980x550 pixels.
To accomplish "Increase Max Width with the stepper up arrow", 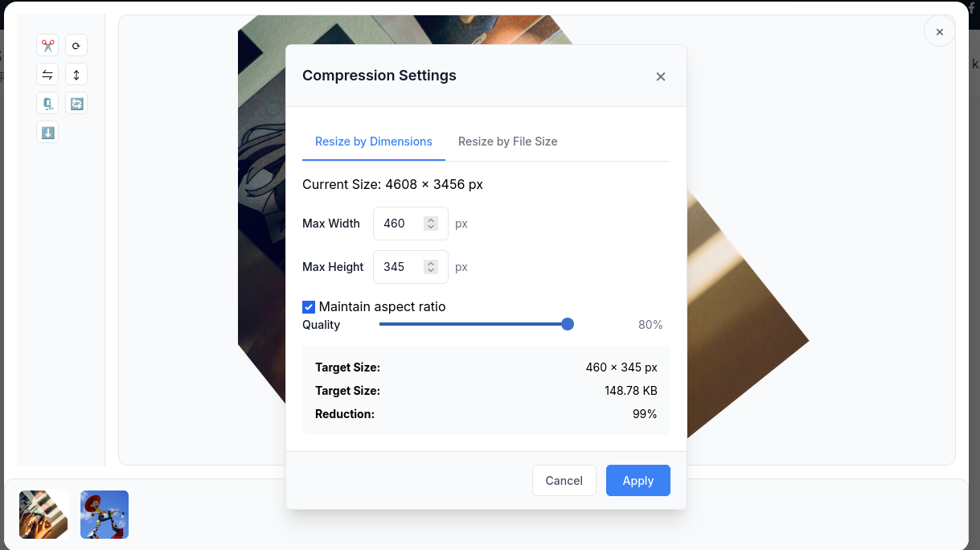I will click(x=431, y=220).
